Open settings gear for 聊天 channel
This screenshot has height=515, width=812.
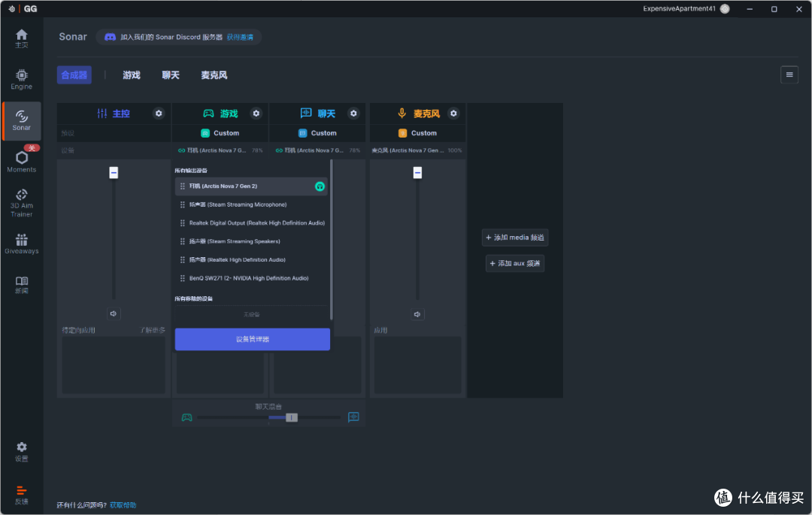(x=353, y=114)
